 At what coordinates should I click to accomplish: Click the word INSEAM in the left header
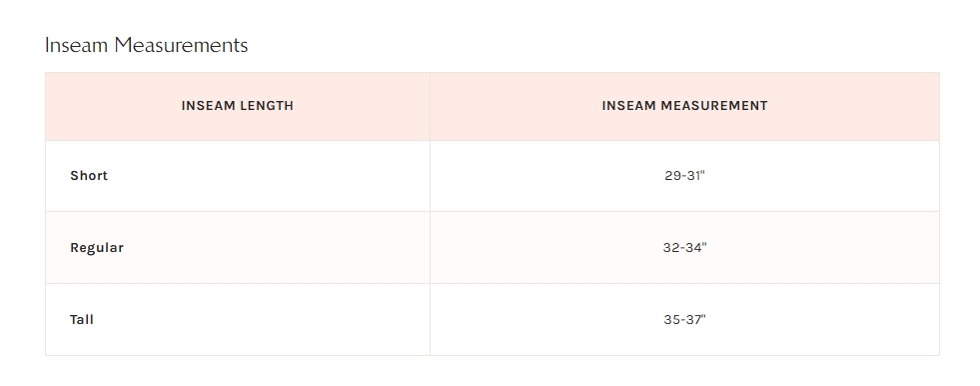click(x=208, y=106)
